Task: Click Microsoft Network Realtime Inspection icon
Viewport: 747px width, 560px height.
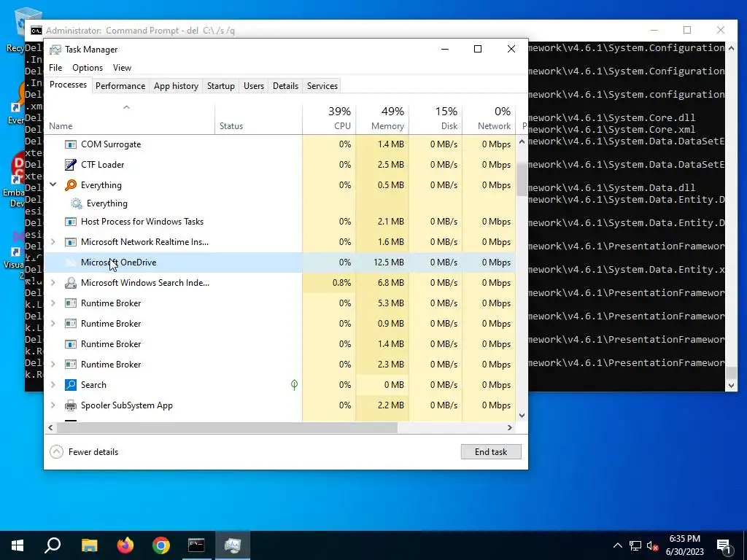Action: click(71, 242)
